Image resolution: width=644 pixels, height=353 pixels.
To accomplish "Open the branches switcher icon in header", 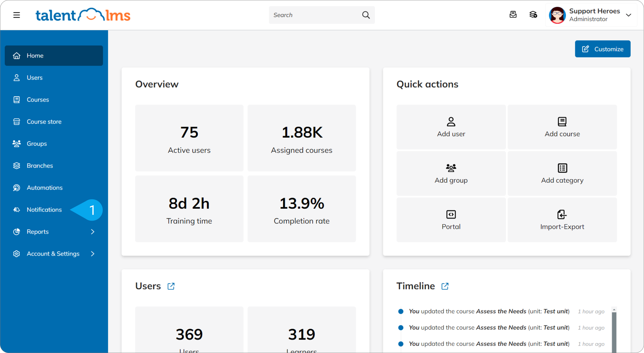I will [x=533, y=15].
